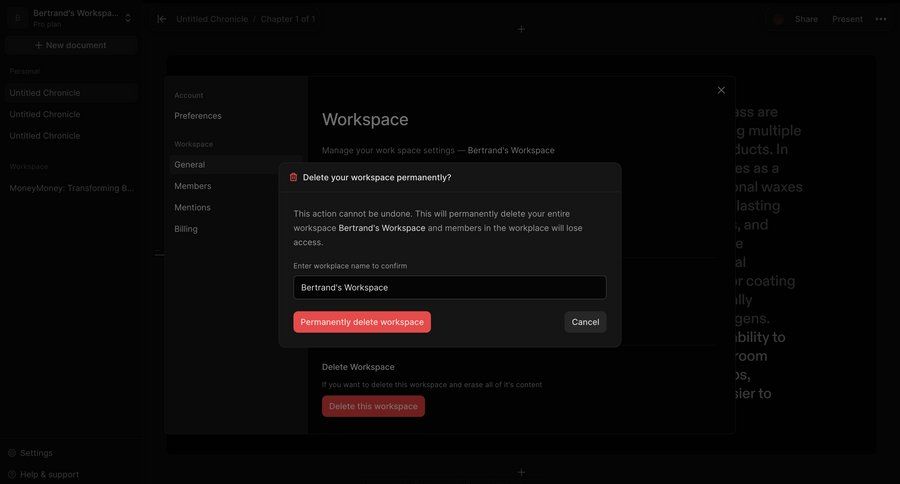Expand the Bertrand's Workspace switcher chevron
Viewport: 900px width, 484px height.
pos(128,18)
